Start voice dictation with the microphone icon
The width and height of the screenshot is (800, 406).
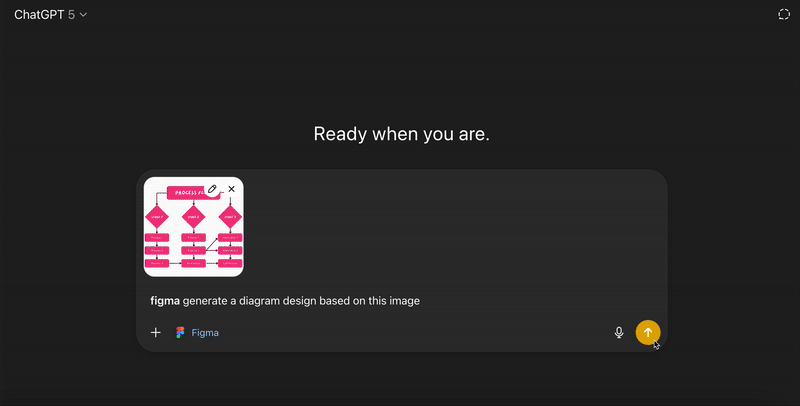click(619, 332)
